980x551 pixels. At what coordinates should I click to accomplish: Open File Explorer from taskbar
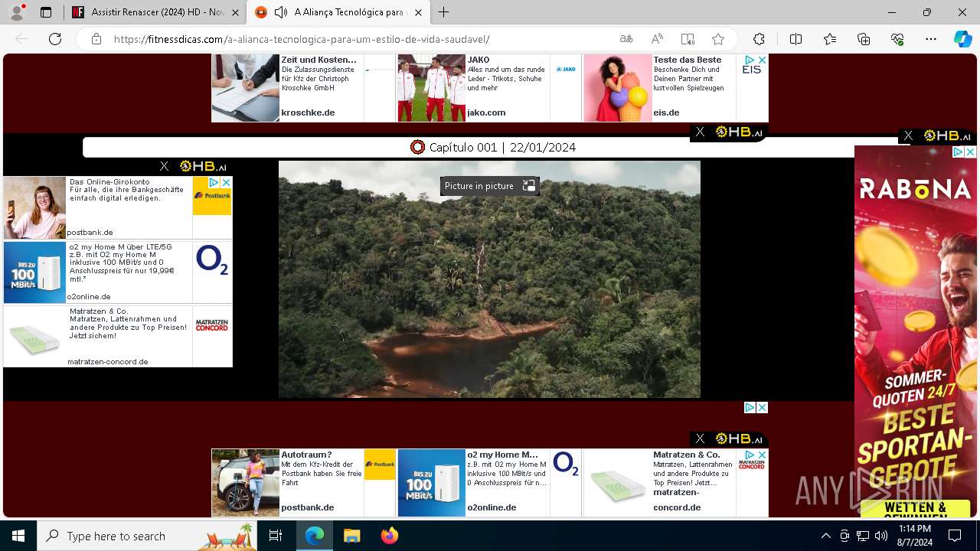(351, 536)
